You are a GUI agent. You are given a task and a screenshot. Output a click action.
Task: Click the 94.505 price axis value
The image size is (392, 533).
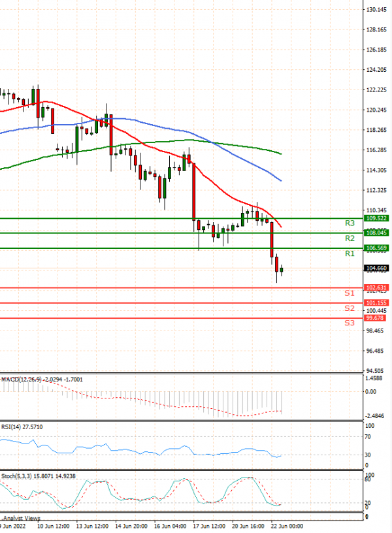pyautogui.click(x=375, y=371)
